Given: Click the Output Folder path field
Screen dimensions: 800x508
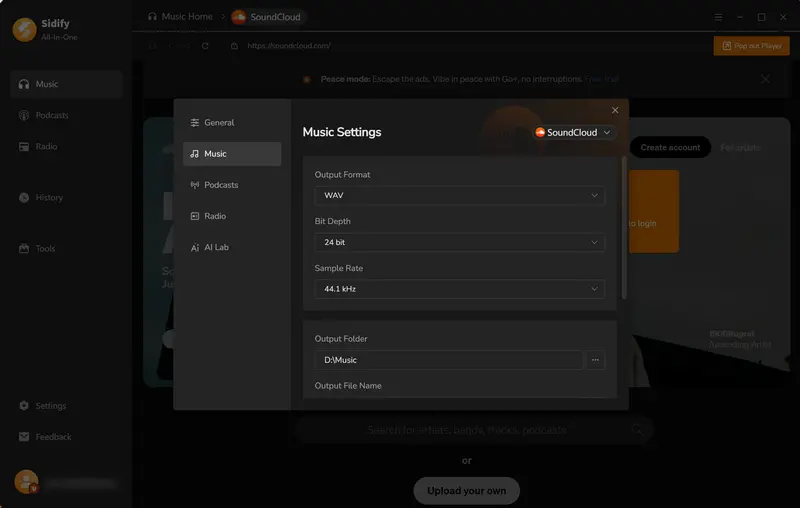Looking at the screenshot, I should coord(448,360).
